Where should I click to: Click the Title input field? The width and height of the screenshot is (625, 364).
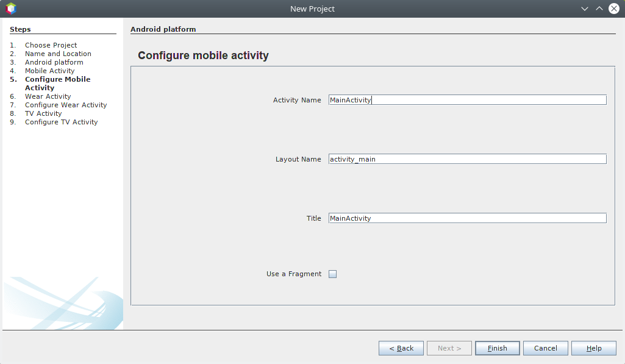pyautogui.click(x=466, y=218)
